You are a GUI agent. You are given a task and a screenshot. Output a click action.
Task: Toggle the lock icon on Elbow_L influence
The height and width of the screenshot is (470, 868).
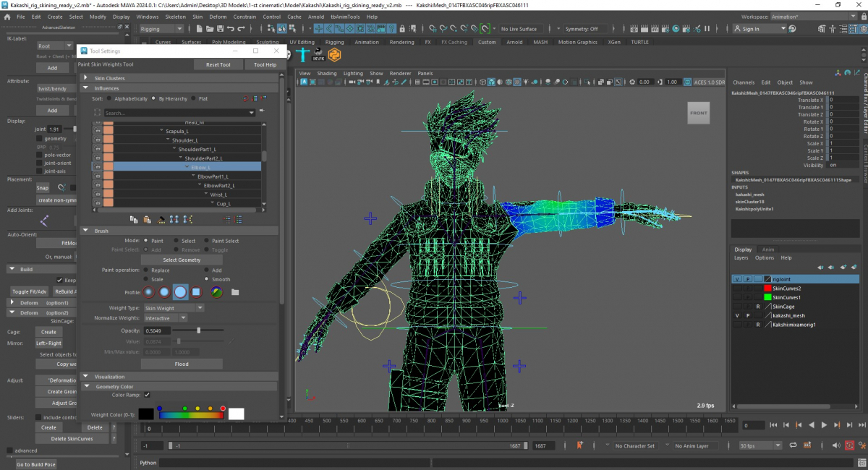pyautogui.click(x=98, y=167)
